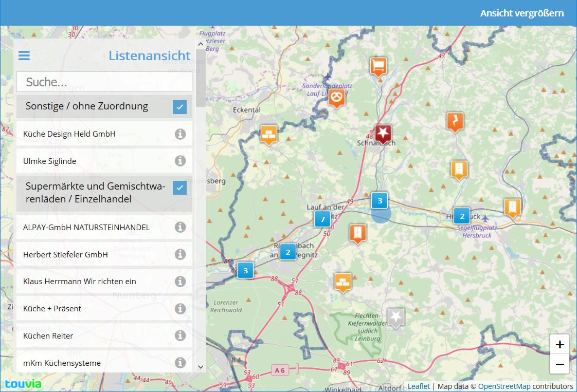Open the hamburger menu in the list panel
The image size is (577, 392).
point(24,55)
